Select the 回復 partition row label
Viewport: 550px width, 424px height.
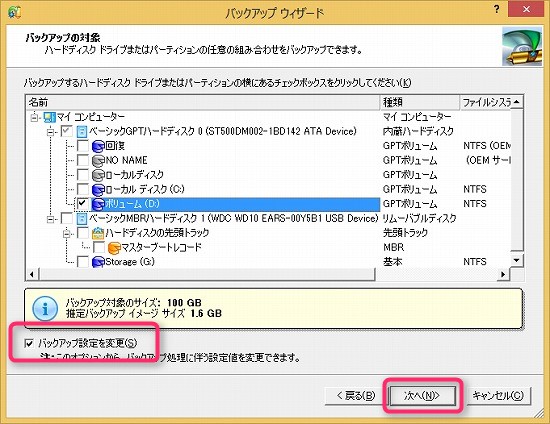(x=115, y=146)
